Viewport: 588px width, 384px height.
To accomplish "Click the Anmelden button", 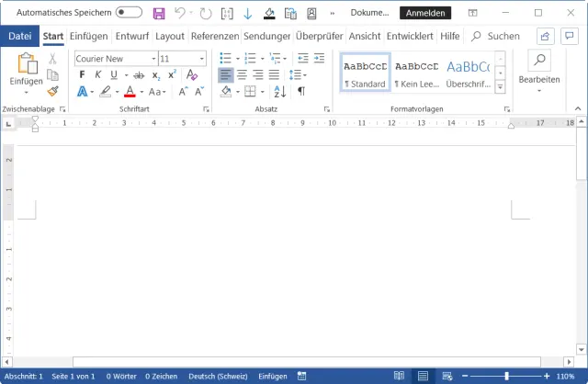I will (x=425, y=14).
